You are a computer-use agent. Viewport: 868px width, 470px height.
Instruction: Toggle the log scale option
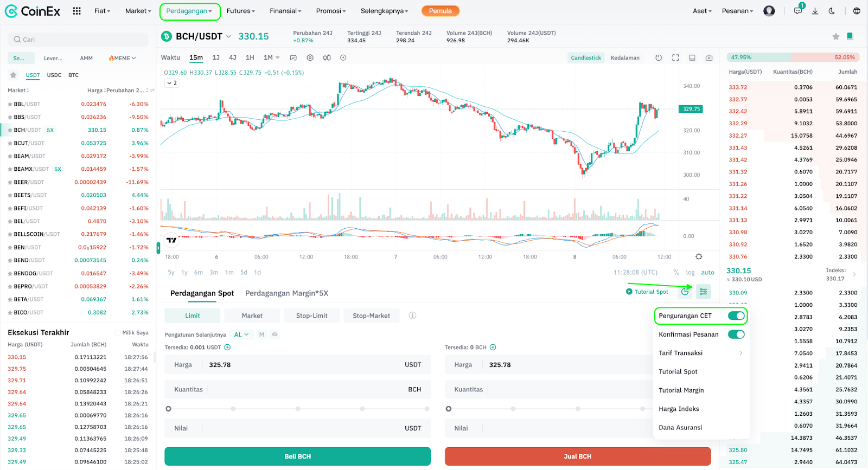(690, 273)
